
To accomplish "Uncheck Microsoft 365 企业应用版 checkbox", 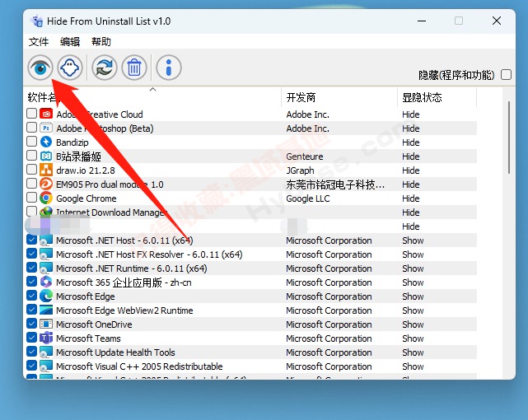I will (31, 282).
